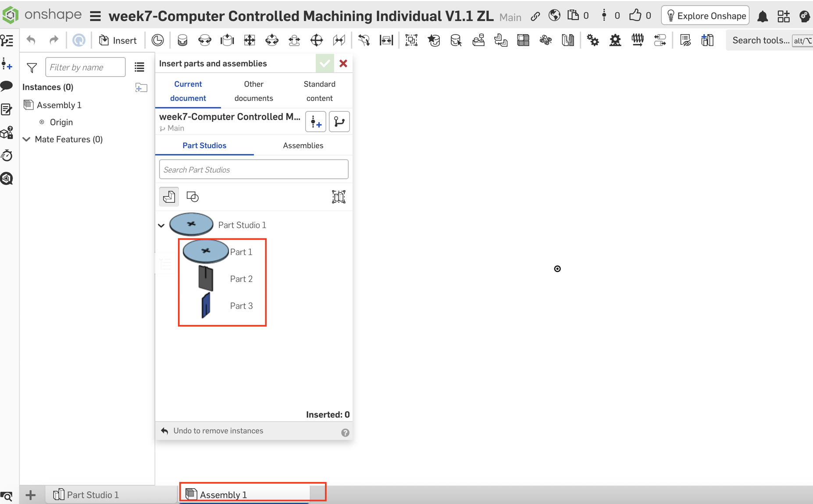The height and width of the screenshot is (504, 813).
Task: Open the Onshape hamburger menu
Action: (95, 17)
